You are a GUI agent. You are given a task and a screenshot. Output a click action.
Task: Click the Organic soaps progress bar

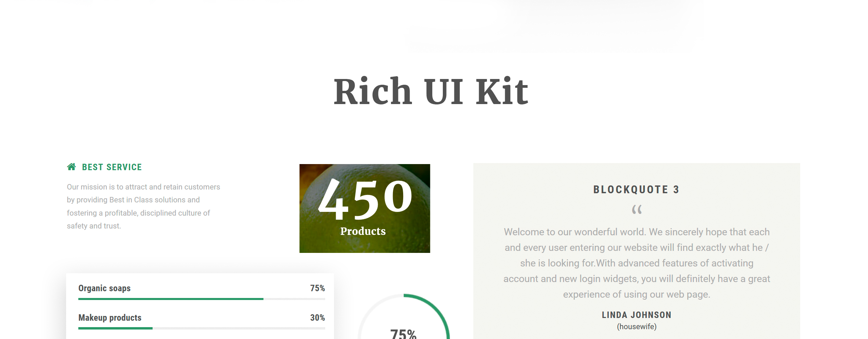201,299
